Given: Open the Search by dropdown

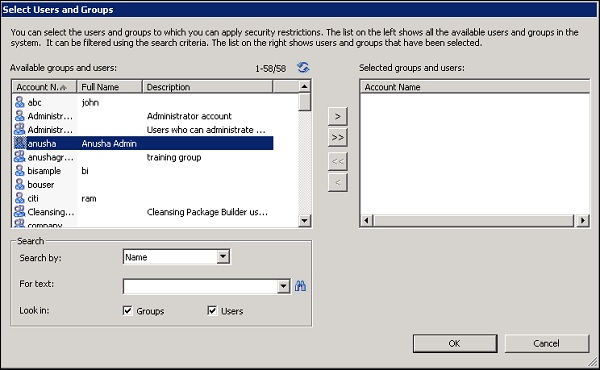Looking at the screenshot, I should (x=223, y=257).
